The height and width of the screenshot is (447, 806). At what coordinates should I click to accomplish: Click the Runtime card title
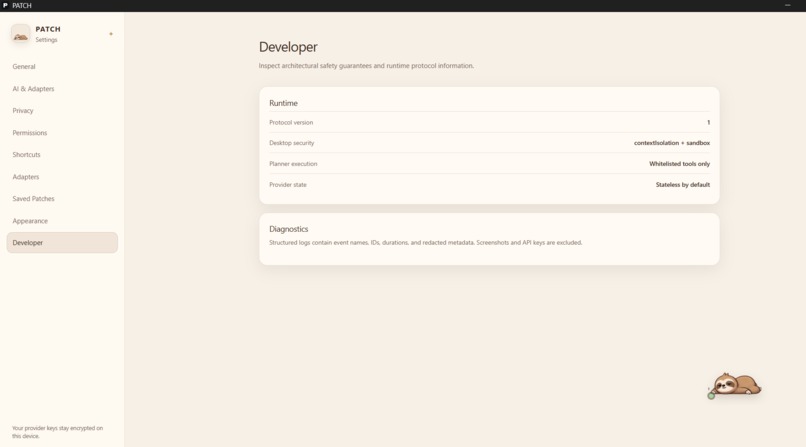tap(283, 103)
